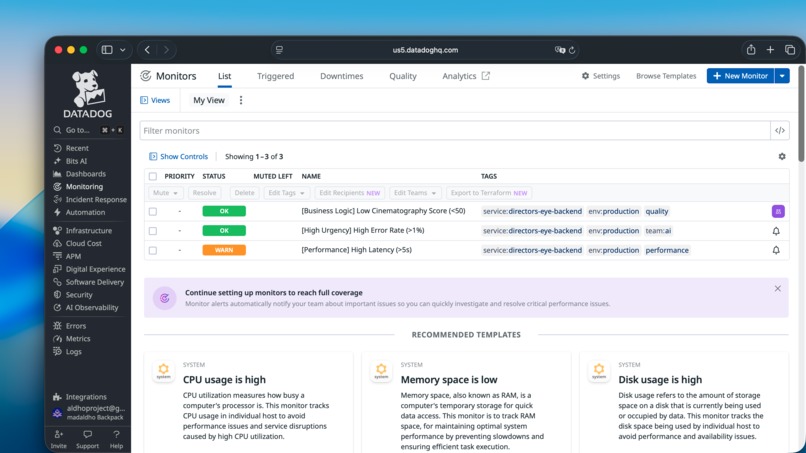Switch to the Downtimes tab
The width and height of the screenshot is (806, 453).
(342, 76)
